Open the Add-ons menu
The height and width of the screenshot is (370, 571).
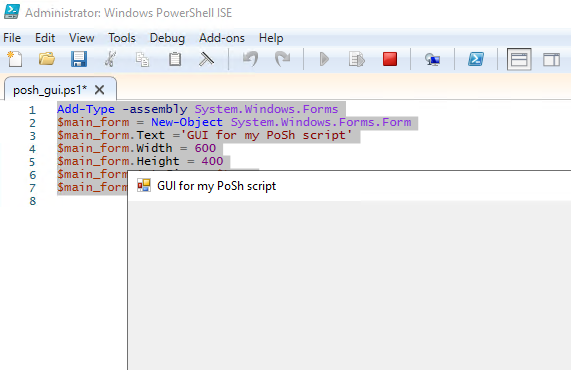(222, 38)
